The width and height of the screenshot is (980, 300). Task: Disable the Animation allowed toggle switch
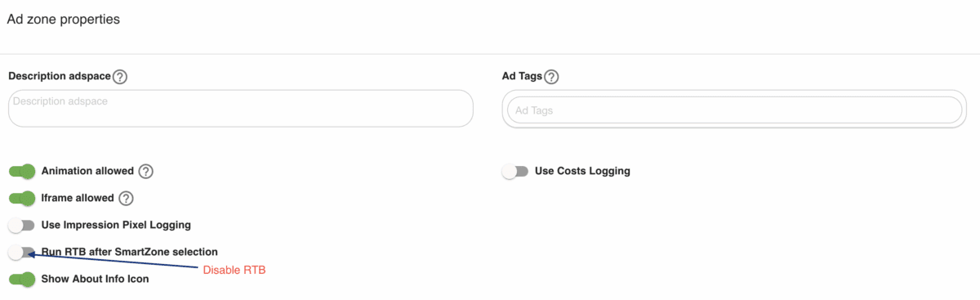coord(22,172)
